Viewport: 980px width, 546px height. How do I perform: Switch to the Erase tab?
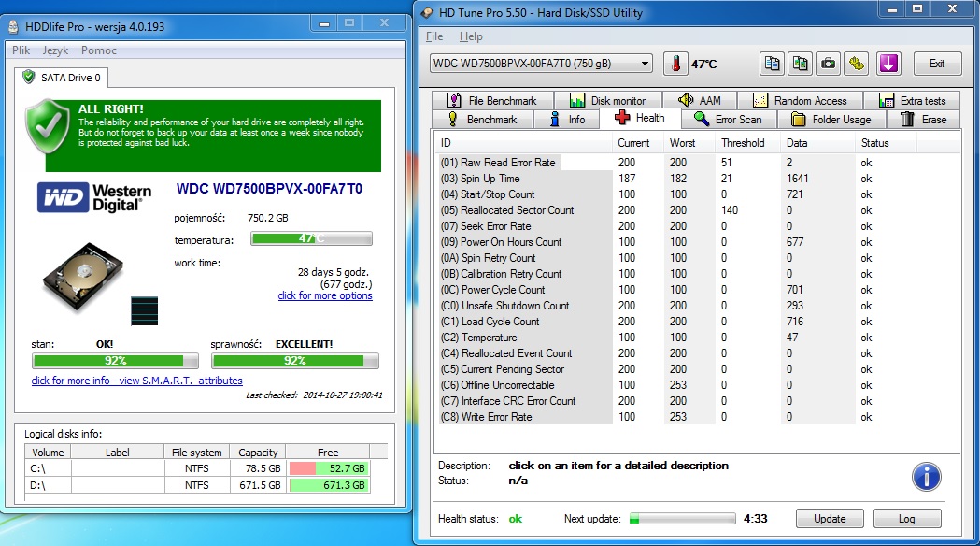(924, 120)
